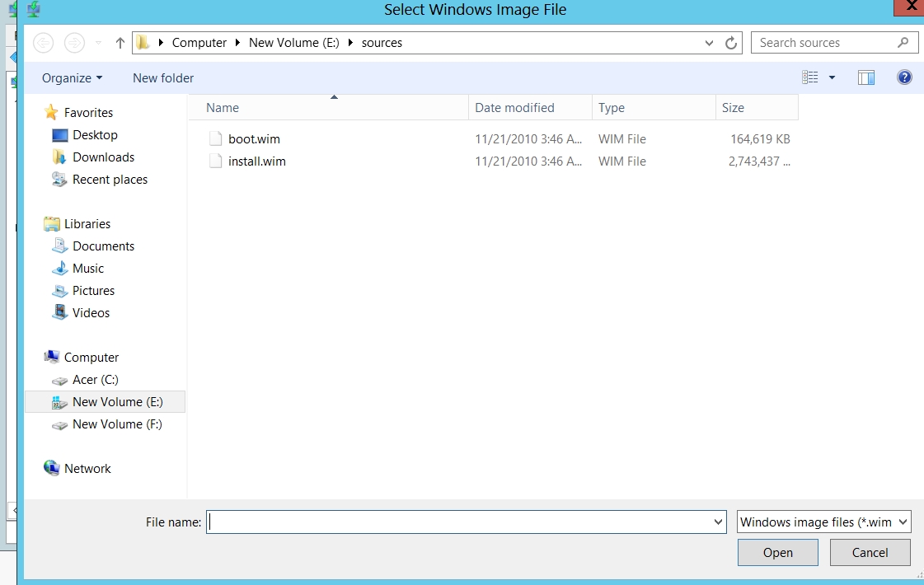Sort files by Type column

654,108
